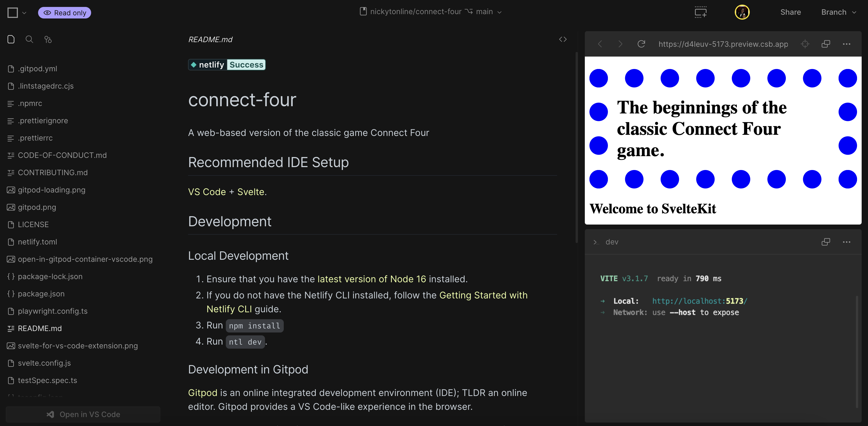Screen dimensions: 868x426
Task: Click the Share button
Action: (x=790, y=12)
